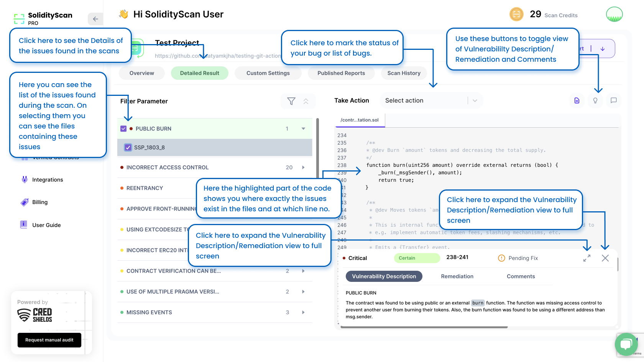Open the live chat widget
The width and height of the screenshot is (644, 362).
tap(626, 344)
